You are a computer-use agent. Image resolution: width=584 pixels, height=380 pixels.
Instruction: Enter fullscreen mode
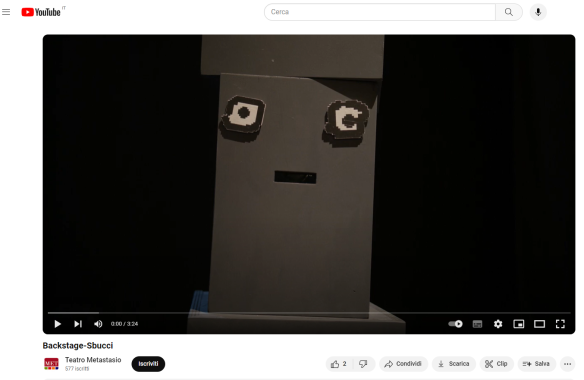[560, 324]
